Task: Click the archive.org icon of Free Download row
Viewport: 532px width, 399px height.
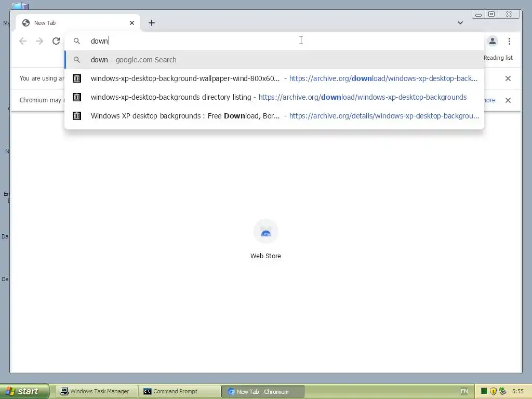Action: (x=77, y=116)
